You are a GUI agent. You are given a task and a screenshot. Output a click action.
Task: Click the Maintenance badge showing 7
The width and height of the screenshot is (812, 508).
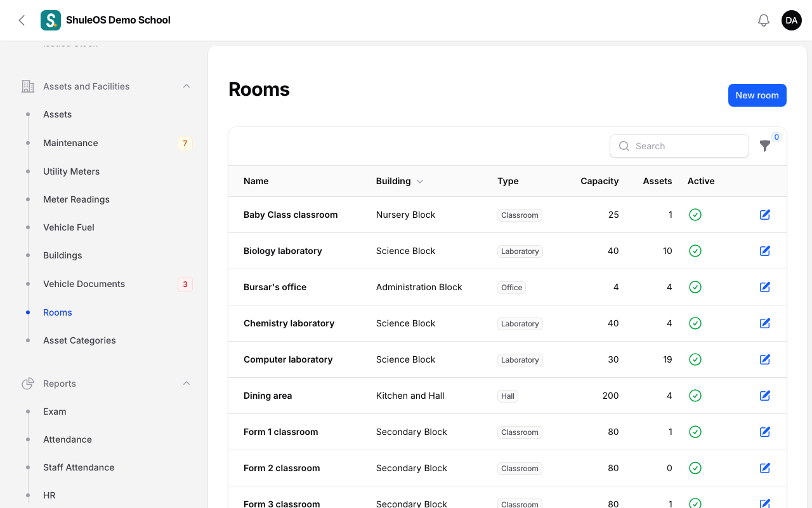tap(185, 144)
